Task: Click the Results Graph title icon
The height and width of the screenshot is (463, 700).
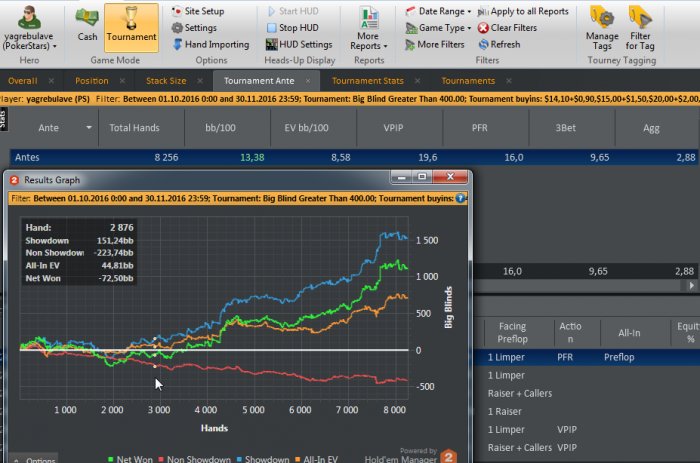Action: click(14, 180)
